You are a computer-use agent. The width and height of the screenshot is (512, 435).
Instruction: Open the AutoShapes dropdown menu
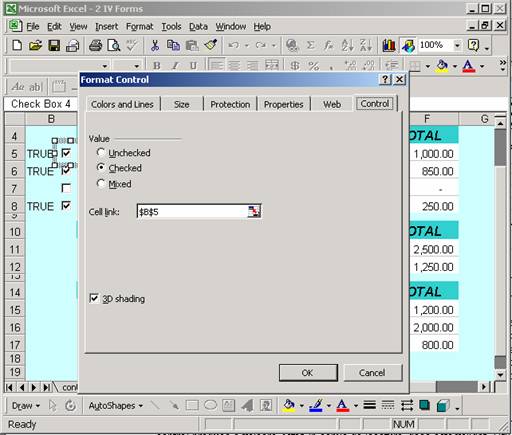coord(115,406)
